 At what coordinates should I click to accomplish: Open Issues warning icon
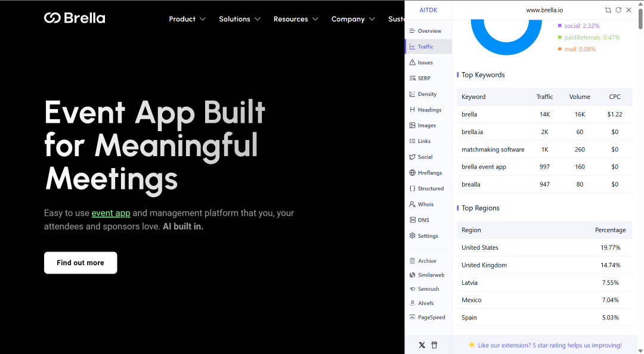(413, 63)
